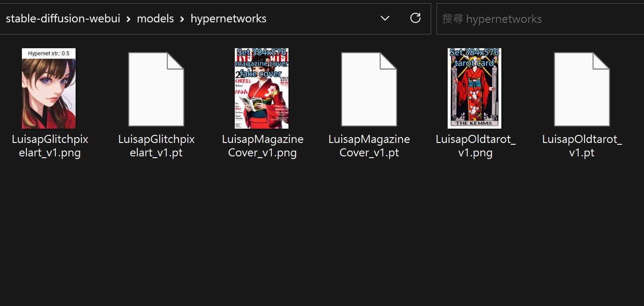Click the LuisapOldtarot_v1.pt blank file icon
This screenshot has height=306, width=644.
coord(582,89)
